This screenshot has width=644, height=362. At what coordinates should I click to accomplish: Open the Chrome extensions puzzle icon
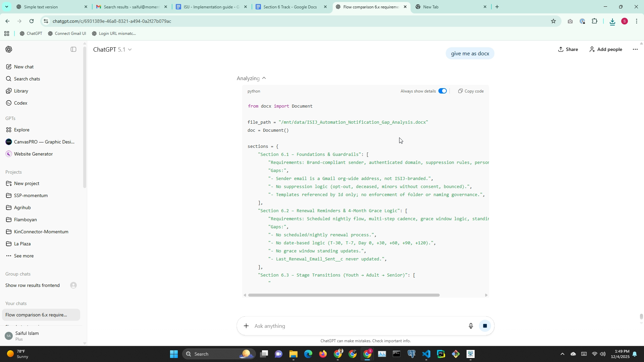pyautogui.click(x=594, y=21)
